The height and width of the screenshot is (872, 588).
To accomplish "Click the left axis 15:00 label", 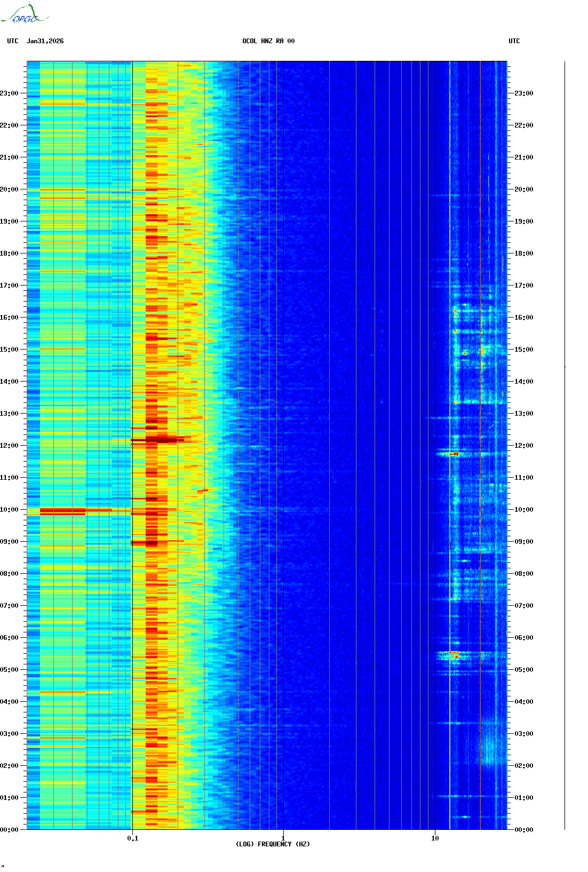I will tap(9, 350).
